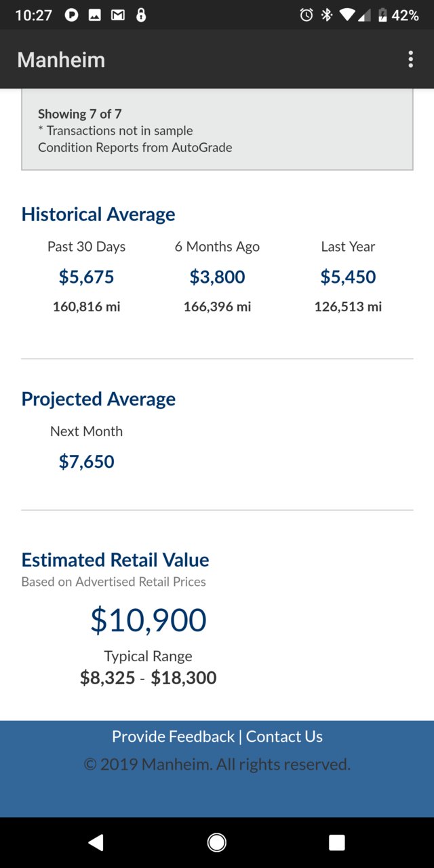
Task: Select the Past 30 Days $5,675 value
Action: point(87,277)
